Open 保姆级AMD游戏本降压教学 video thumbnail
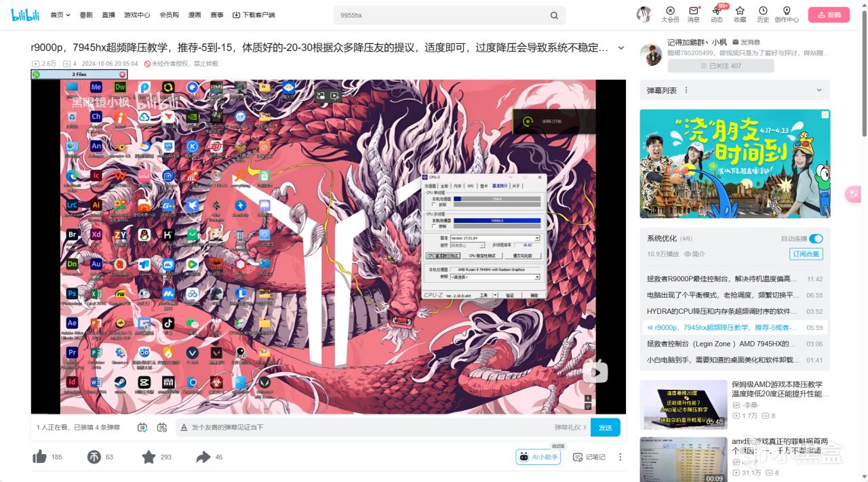Screen dimensions: 868x482 (684, 405)
